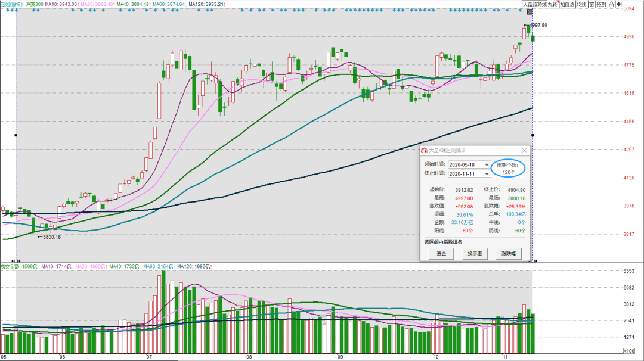This screenshot has height=361, width=644.
Task: Open the 预测 forecast button
Action: [601, 4]
